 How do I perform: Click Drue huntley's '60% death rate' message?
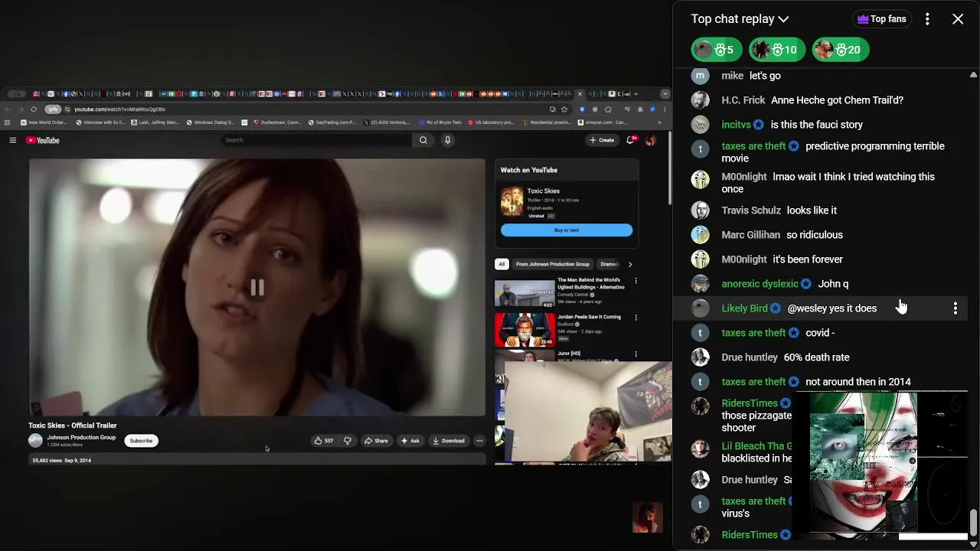click(816, 357)
